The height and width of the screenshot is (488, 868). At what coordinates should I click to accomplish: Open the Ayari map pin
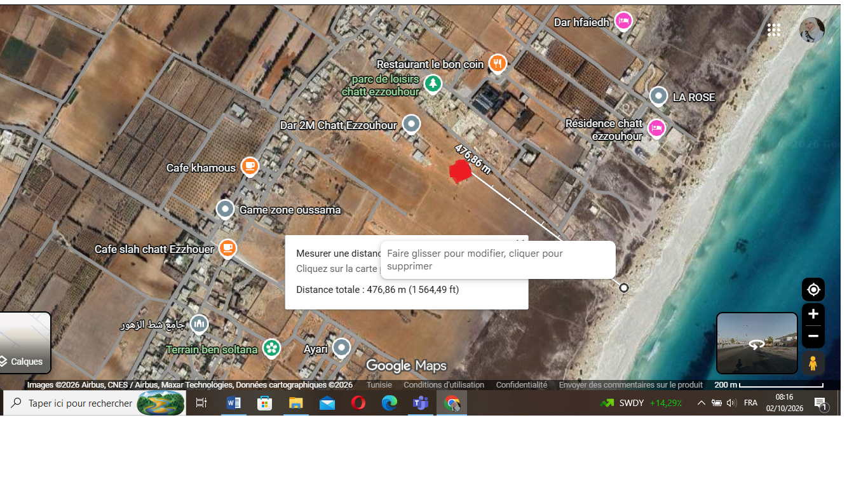(x=342, y=348)
